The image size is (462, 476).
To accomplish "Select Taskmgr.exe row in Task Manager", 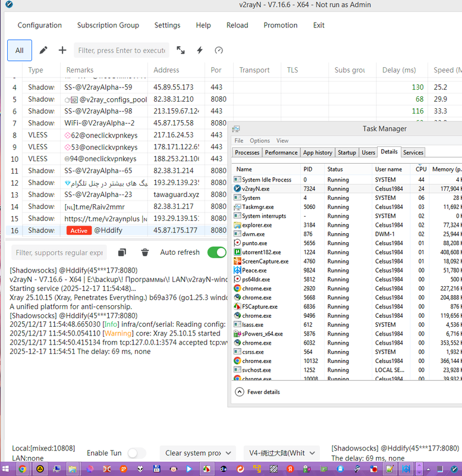I will [347, 206].
